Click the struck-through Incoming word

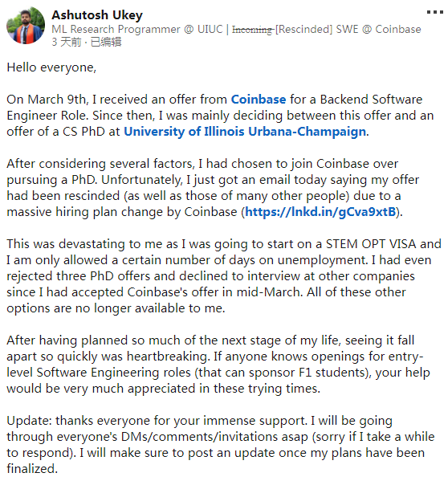click(x=252, y=30)
